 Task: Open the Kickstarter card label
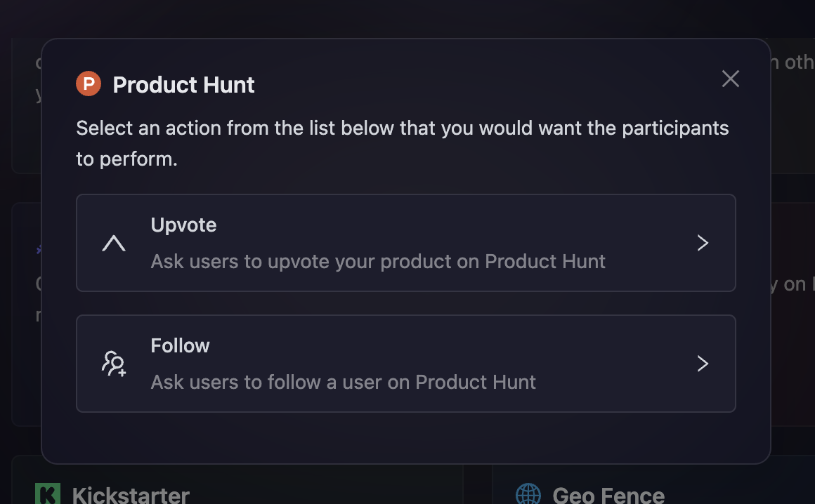click(x=131, y=495)
